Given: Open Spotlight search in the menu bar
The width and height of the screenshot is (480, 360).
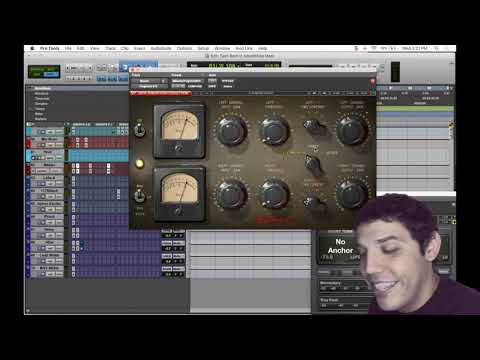Looking at the screenshot, I should [436, 48].
